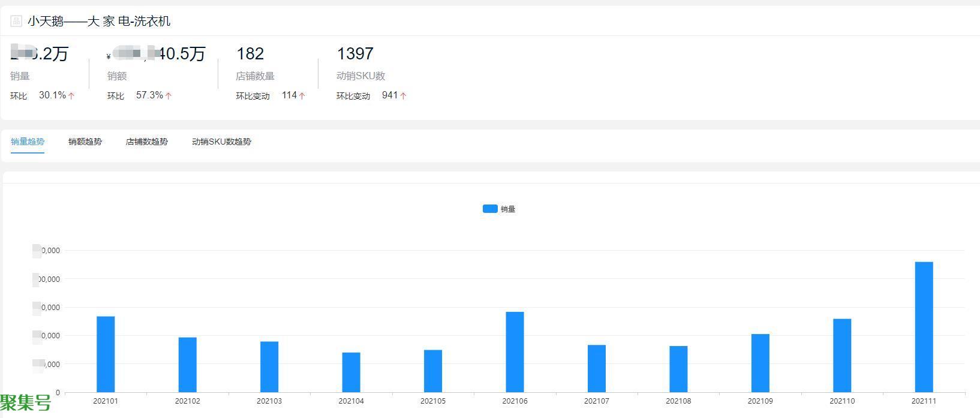Open the 动销SKU数趋势 tab
Image resolution: width=980 pixels, height=418 pixels.
(x=222, y=142)
